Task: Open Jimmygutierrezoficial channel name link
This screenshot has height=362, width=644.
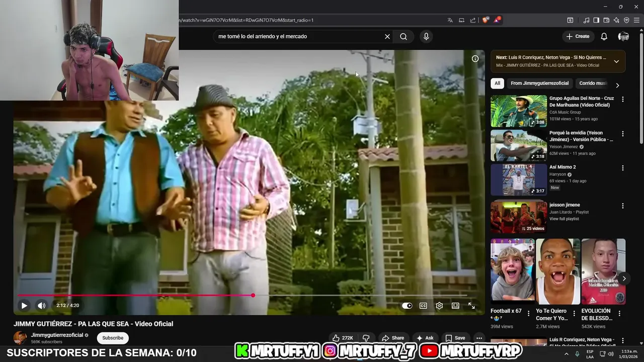Action: tap(57, 335)
